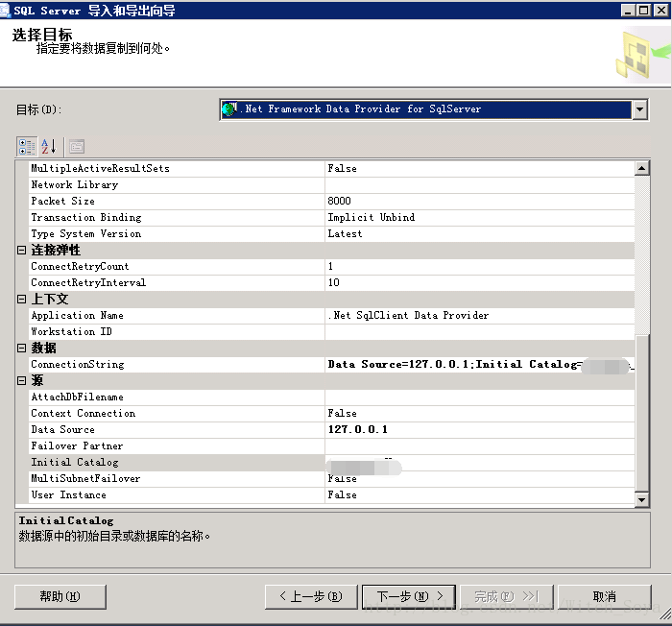Select the Network Library property

[x=177, y=184]
